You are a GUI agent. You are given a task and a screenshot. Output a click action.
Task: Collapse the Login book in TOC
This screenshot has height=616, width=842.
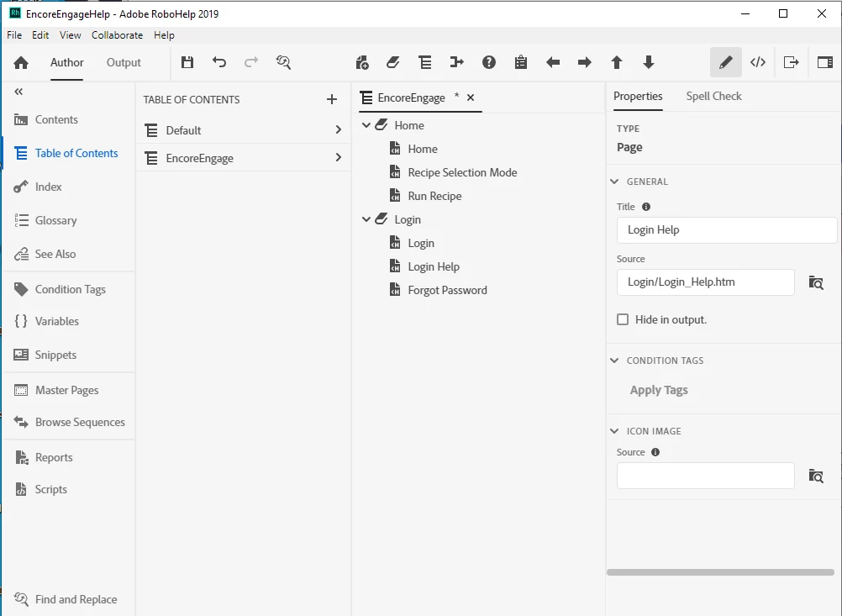pyautogui.click(x=366, y=219)
